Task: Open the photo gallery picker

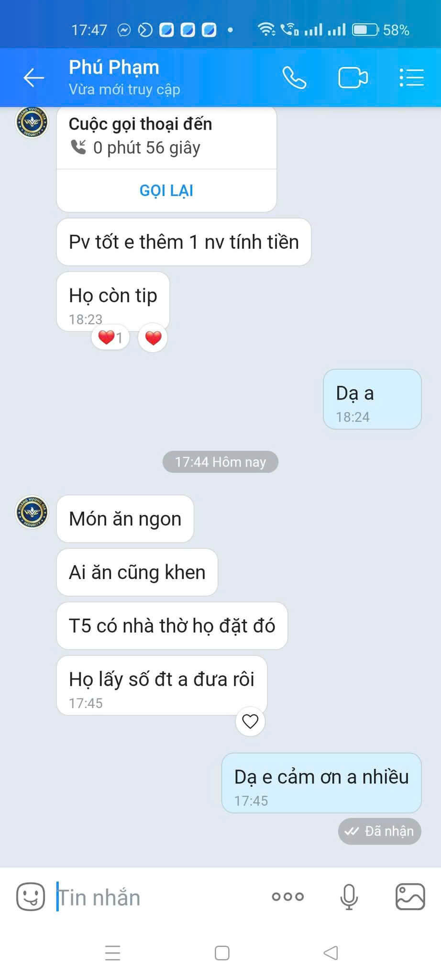Action: [410, 896]
